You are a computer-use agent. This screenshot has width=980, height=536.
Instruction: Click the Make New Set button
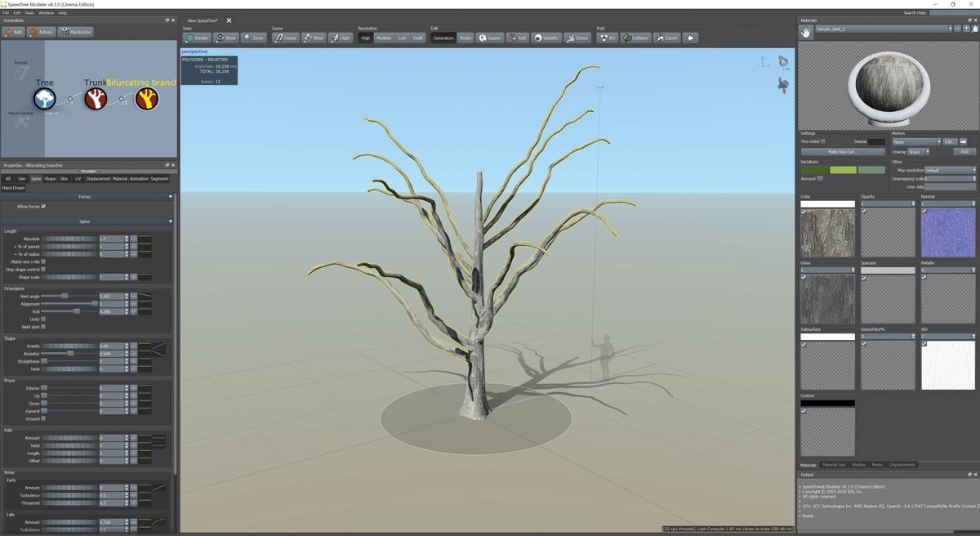[x=842, y=152]
